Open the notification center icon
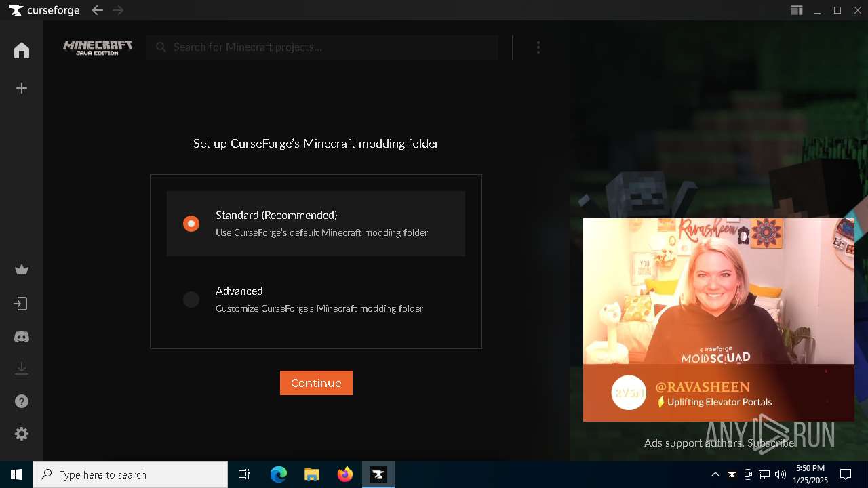The height and width of the screenshot is (488, 868). (x=846, y=474)
